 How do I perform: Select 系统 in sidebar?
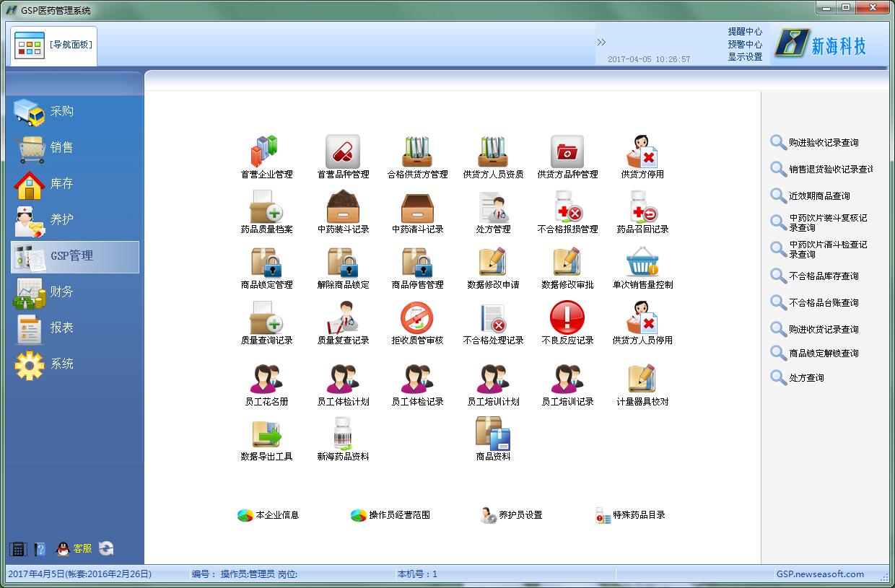tap(75, 364)
